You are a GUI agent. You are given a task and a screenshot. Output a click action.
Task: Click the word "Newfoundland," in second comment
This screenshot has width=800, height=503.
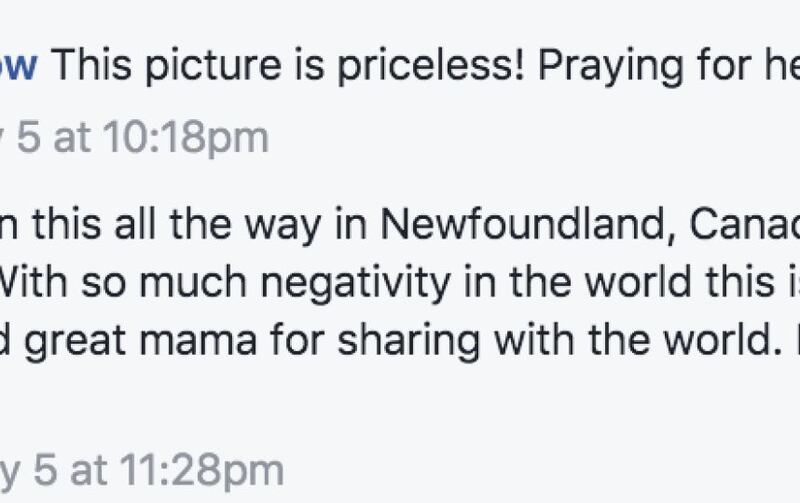(x=529, y=225)
